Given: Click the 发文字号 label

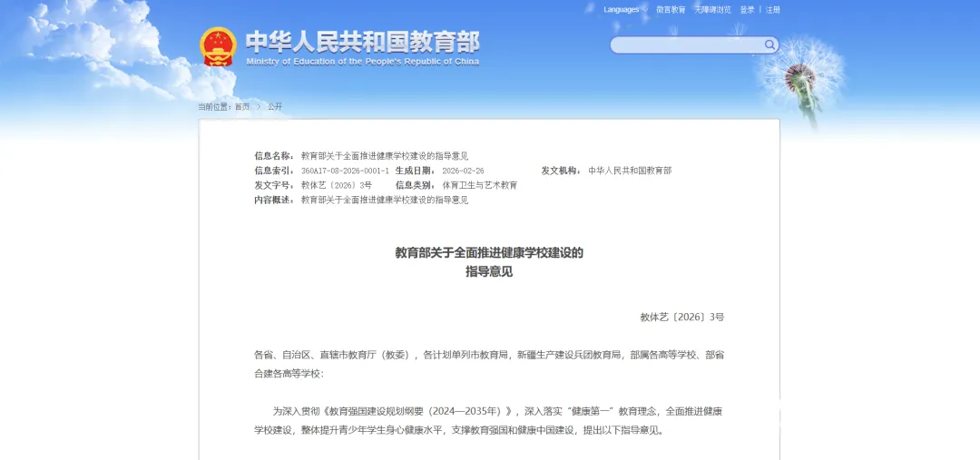Looking at the screenshot, I should pyautogui.click(x=274, y=186).
